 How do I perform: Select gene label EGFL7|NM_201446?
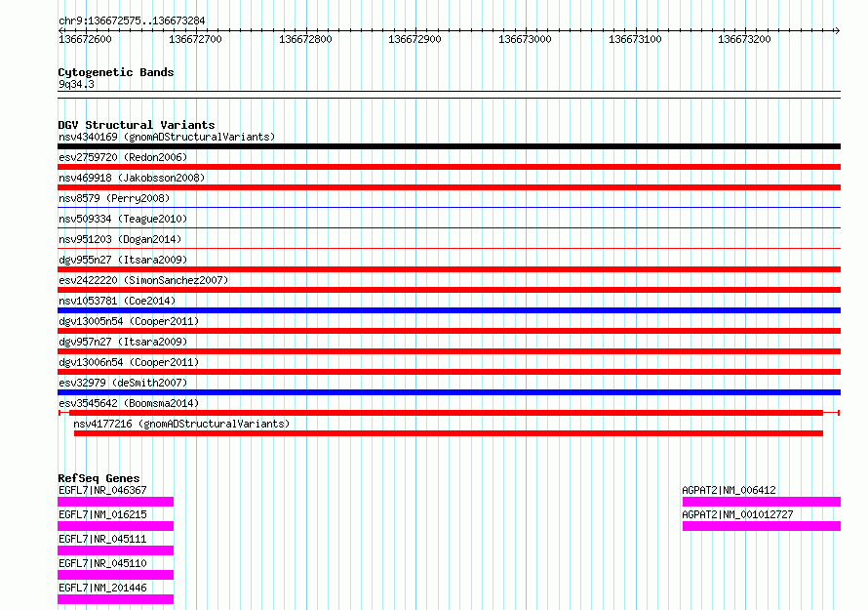[x=102, y=588]
